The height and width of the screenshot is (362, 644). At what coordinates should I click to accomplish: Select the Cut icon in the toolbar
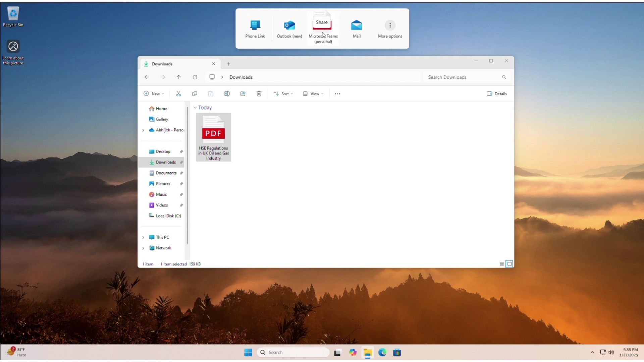[178, 94]
